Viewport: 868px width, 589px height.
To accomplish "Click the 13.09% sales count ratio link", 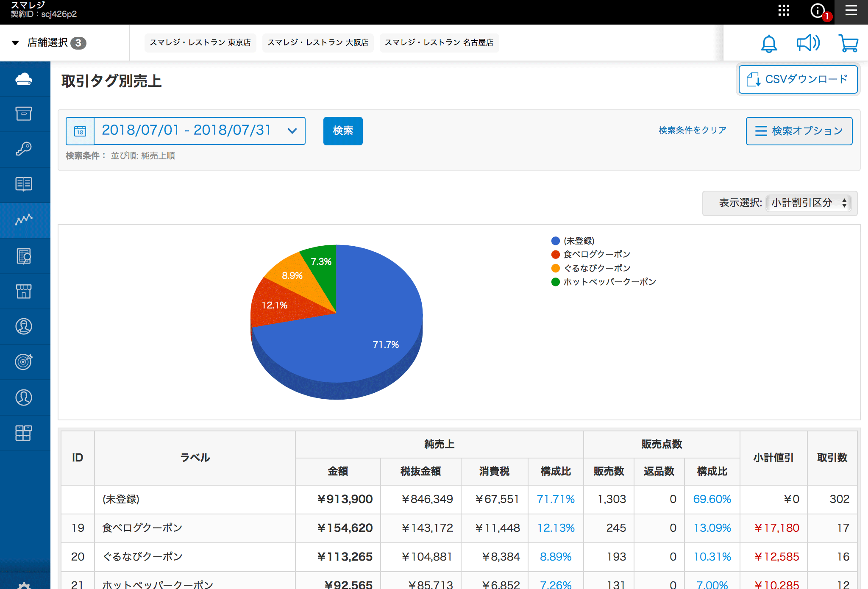I will (712, 528).
